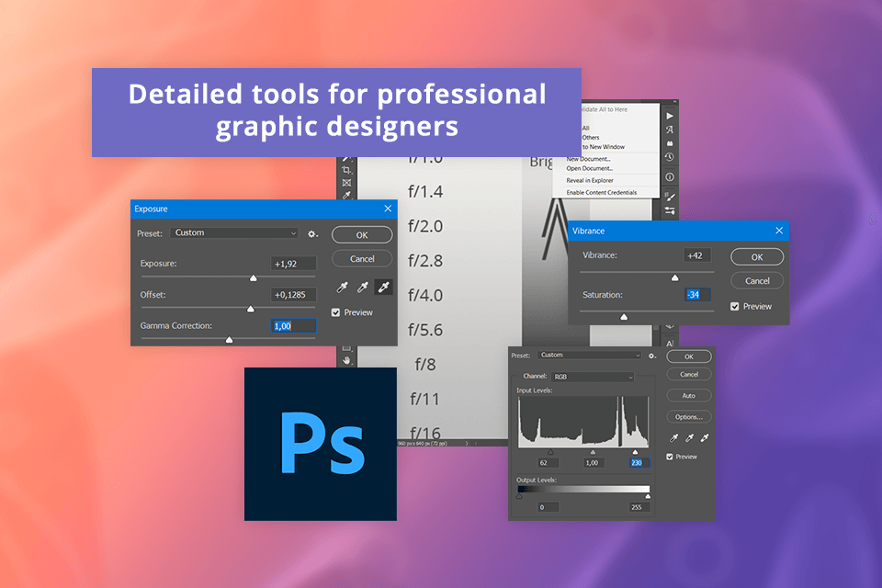Close the Exposure dialog
The height and width of the screenshot is (588, 882).
click(388, 209)
